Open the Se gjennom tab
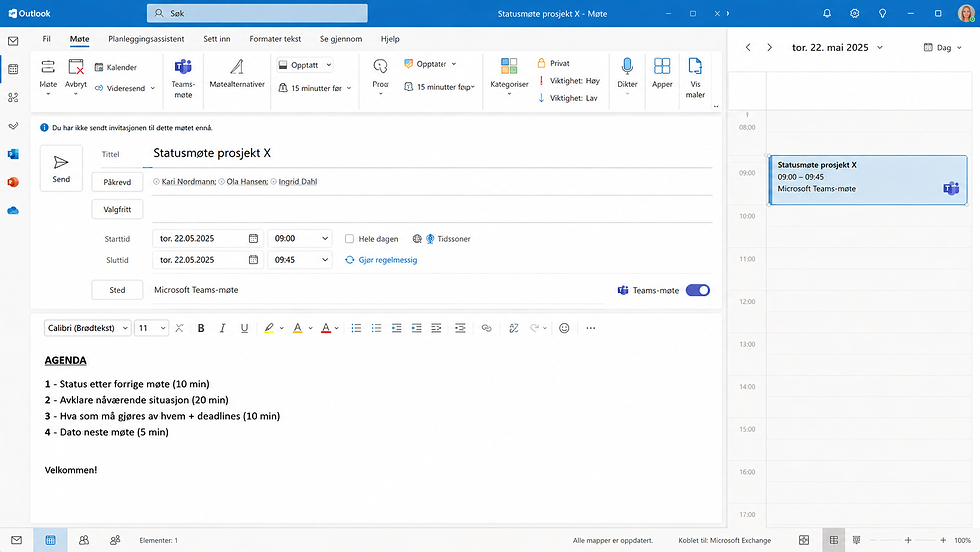This screenshot has width=980, height=552. click(341, 39)
